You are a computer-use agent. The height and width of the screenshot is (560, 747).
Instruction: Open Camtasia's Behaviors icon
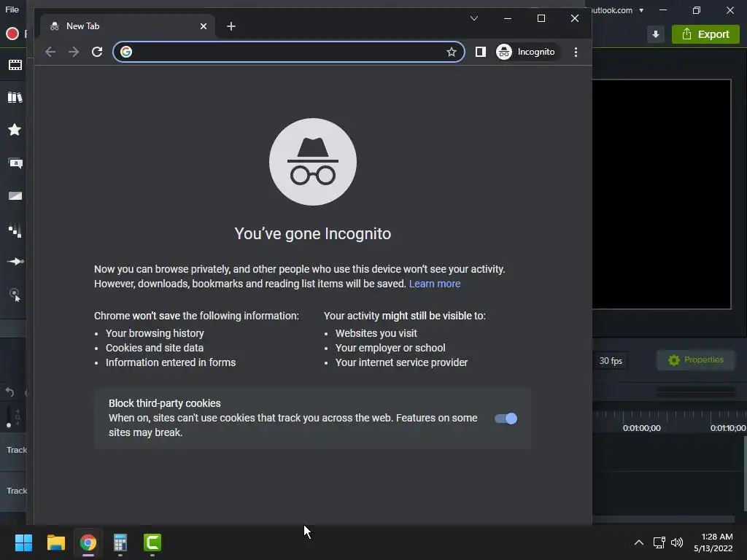15,230
